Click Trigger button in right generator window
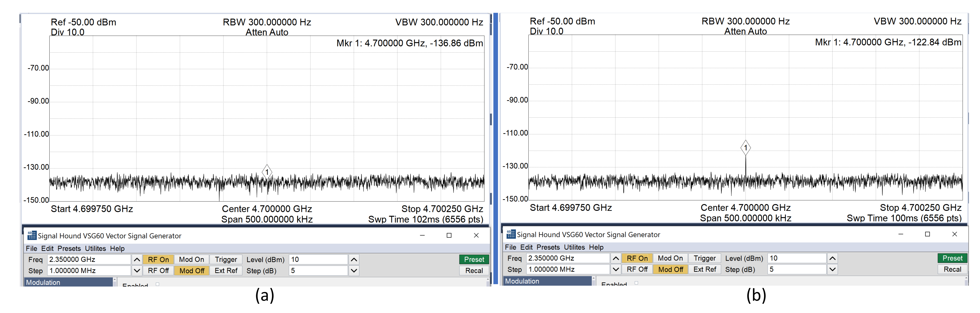The image size is (980, 313). 705,258
